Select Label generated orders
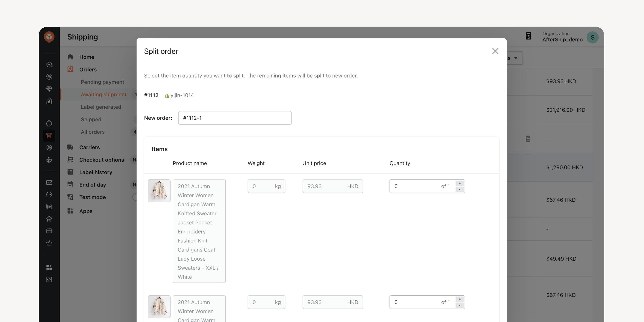This screenshot has height=322, width=644. [101, 107]
